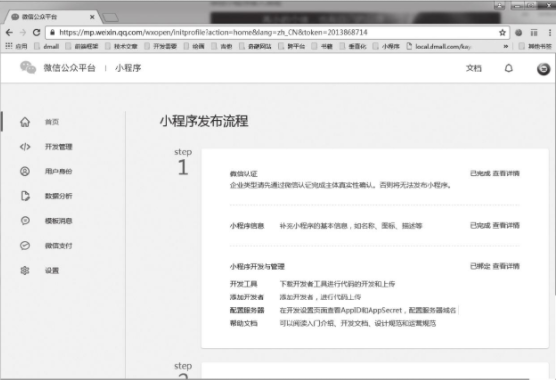Open the 小程序 bookmark folder
The height and width of the screenshot is (380, 556).
[387, 46]
